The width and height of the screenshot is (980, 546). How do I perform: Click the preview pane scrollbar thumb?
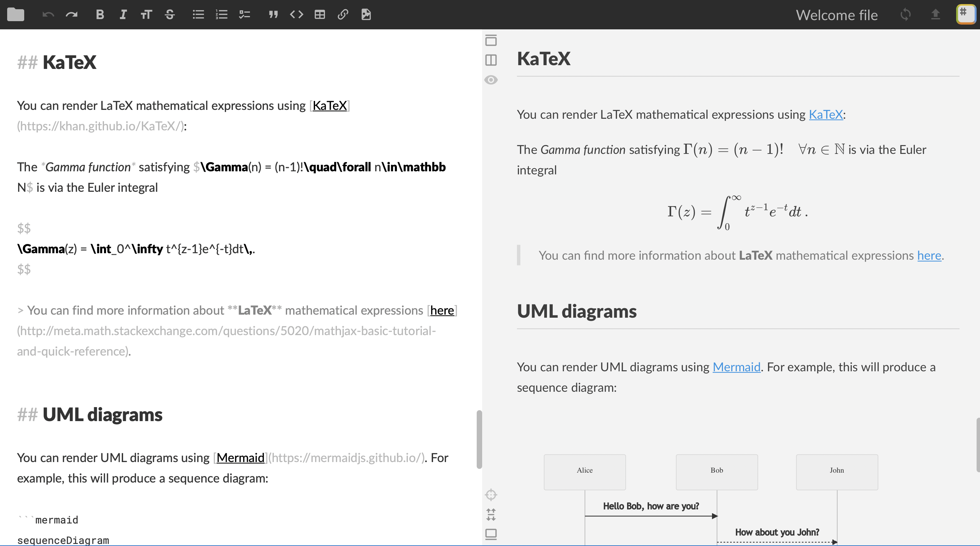click(x=978, y=445)
